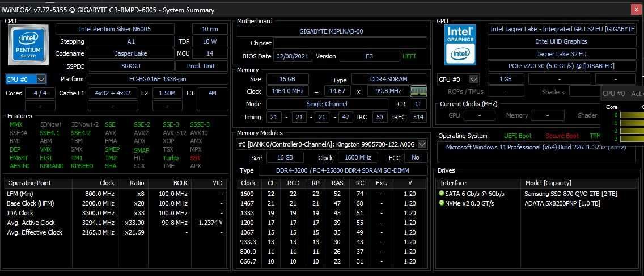
Task: Click the ECC No field
Action: pos(415,157)
